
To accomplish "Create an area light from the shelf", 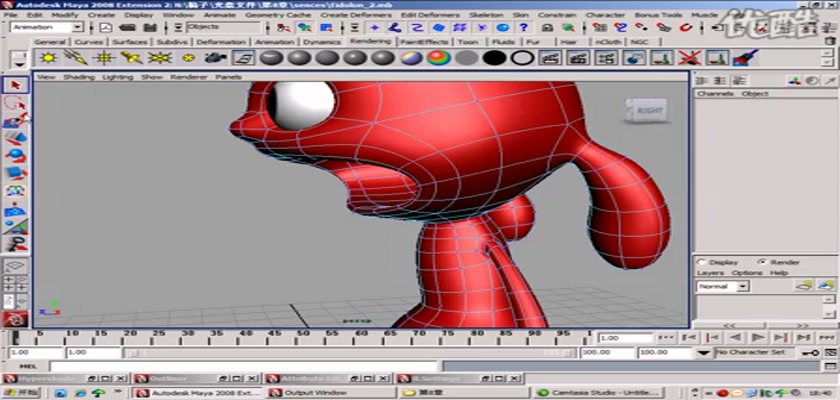I will (160, 57).
